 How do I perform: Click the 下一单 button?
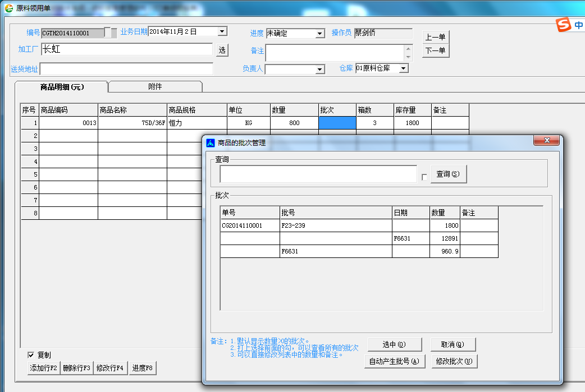(436, 50)
